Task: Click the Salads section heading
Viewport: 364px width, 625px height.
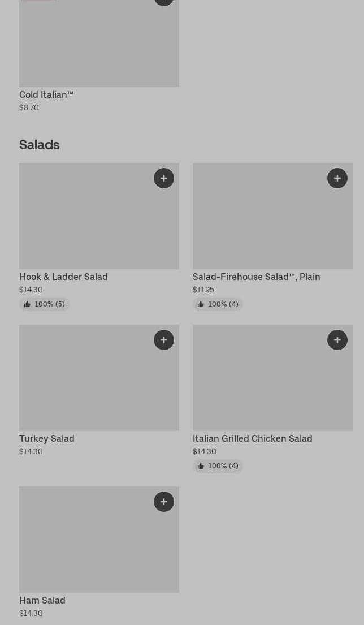Action: [40, 145]
